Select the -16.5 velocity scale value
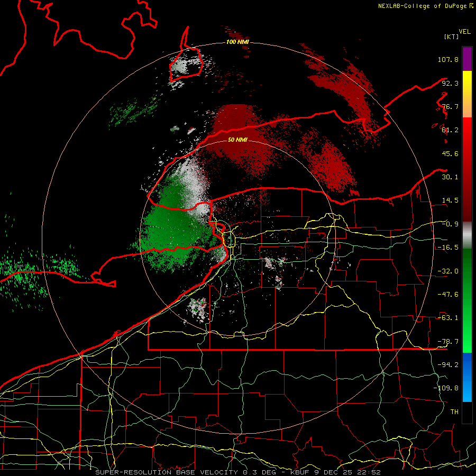 [448, 248]
